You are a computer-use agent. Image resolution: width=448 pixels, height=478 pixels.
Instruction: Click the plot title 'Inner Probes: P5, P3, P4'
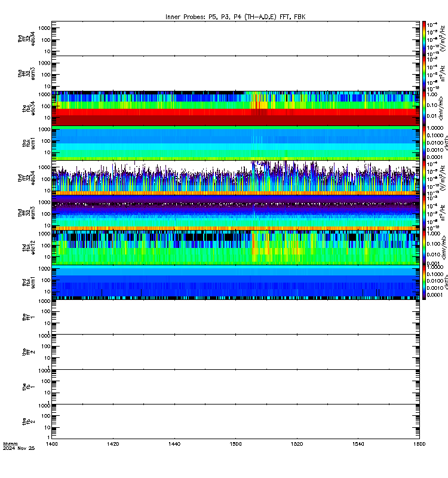click(x=235, y=17)
